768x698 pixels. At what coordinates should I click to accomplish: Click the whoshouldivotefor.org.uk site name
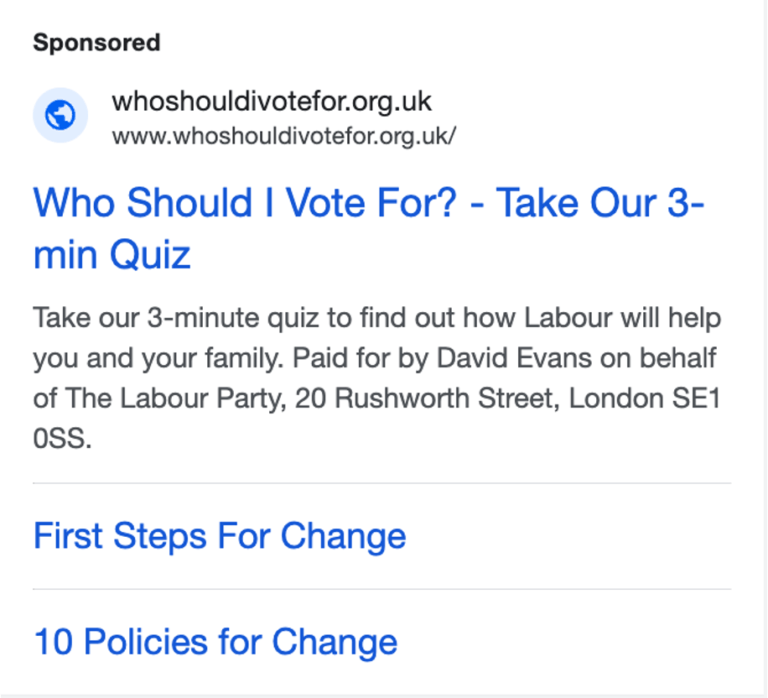[272, 101]
